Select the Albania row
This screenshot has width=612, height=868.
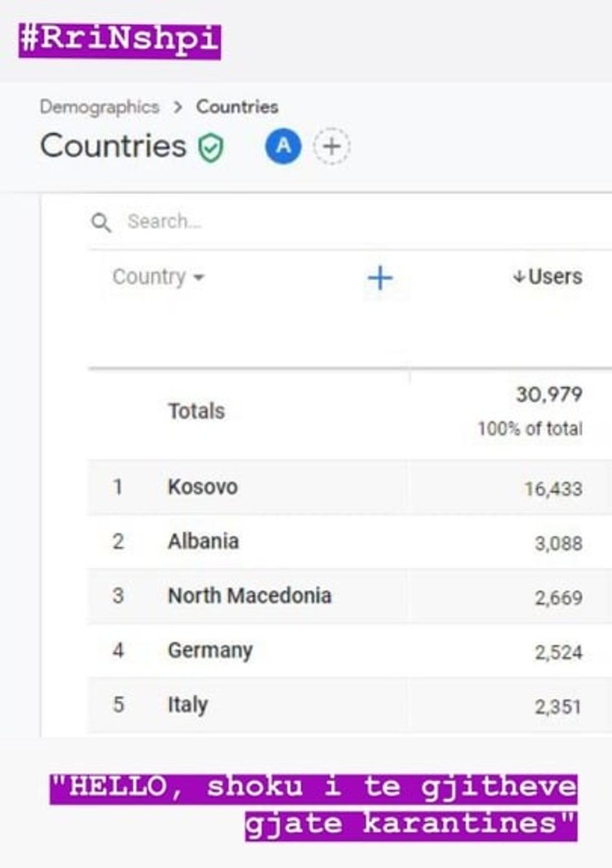[203, 541]
